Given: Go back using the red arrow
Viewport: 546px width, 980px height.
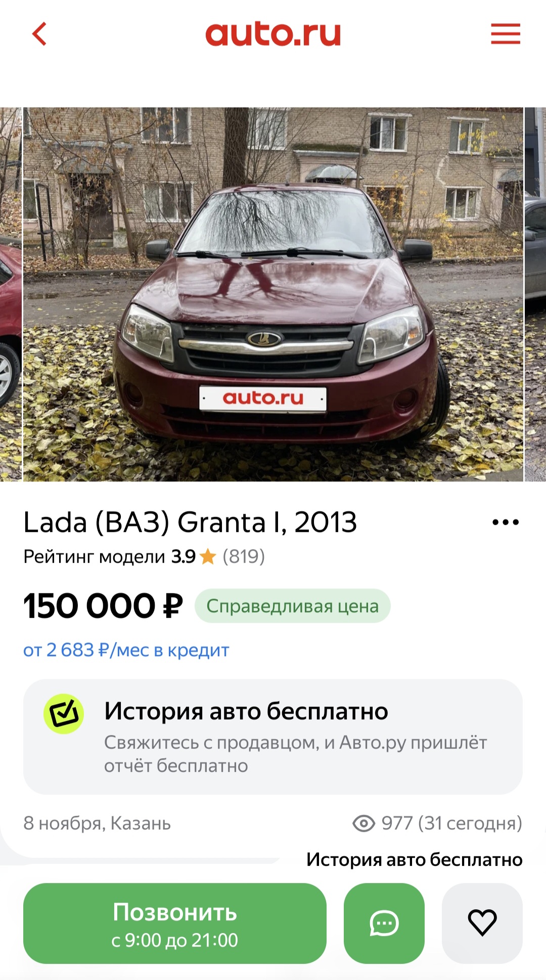Looking at the screenshot, I should 39,34.
